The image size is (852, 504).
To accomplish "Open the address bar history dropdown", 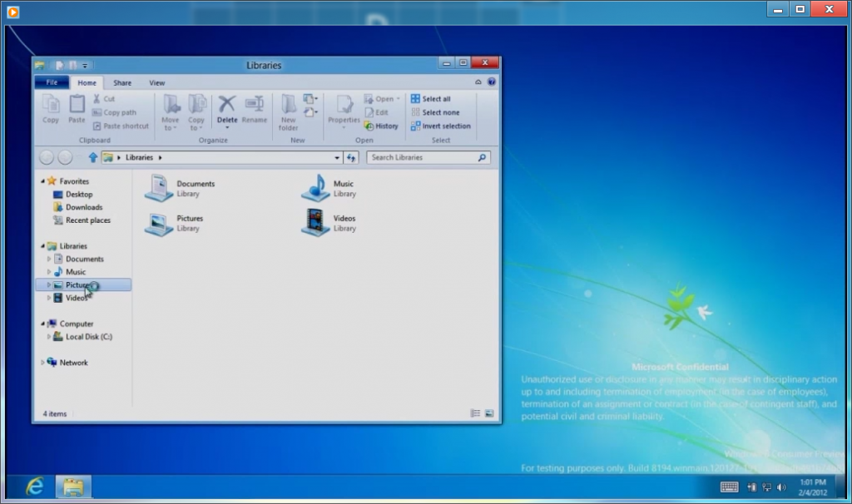I will 337,157.
